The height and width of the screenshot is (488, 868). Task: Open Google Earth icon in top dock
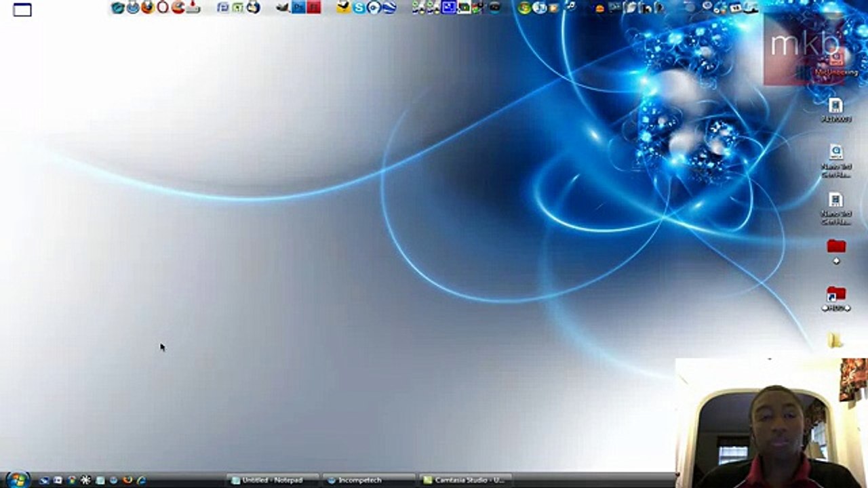pyautogui.click(x=389, y=7)
